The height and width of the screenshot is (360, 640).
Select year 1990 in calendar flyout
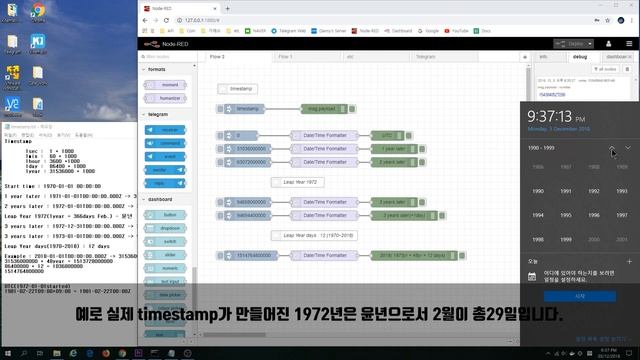(x=538, y=191)
